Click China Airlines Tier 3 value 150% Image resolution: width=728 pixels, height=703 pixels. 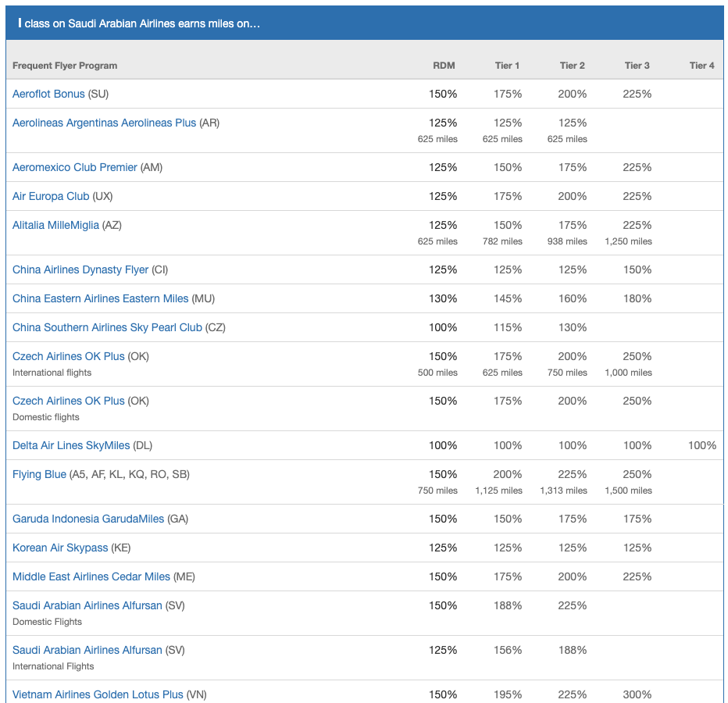(637, 269)
